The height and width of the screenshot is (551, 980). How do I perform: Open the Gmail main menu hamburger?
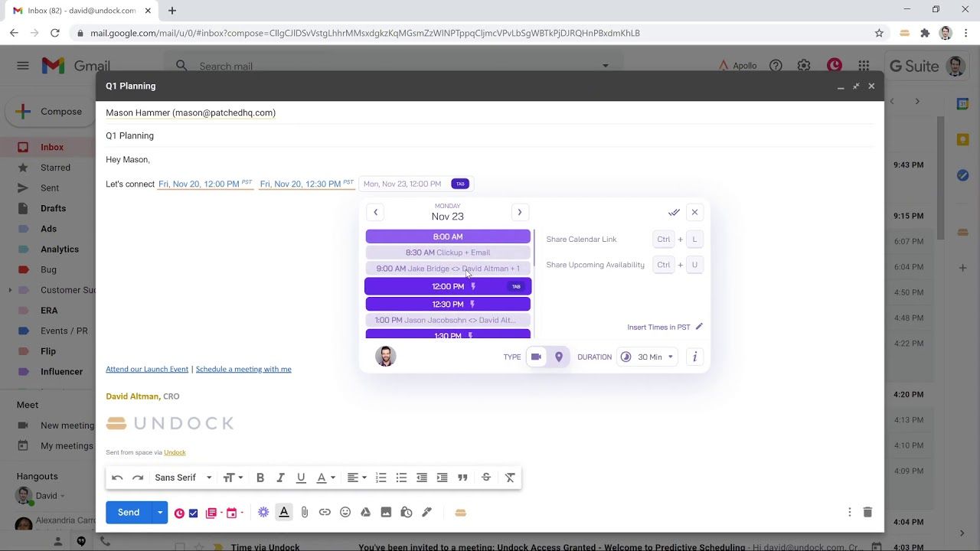(23, 66)
